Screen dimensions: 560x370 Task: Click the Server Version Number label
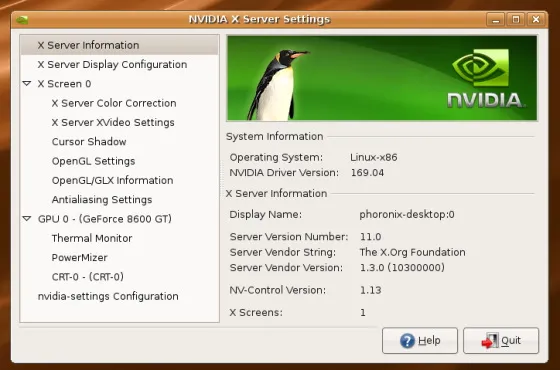click(289, 236)
